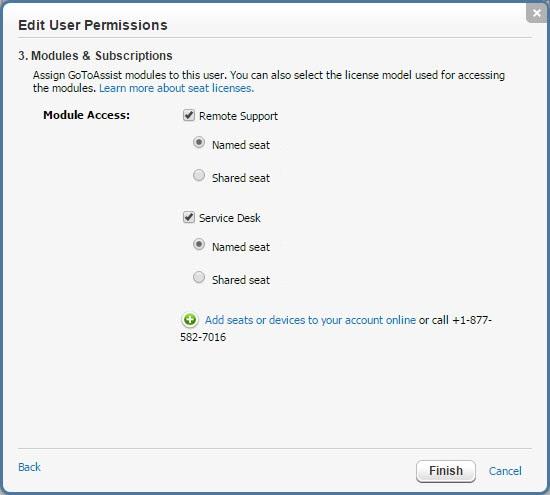Click the green plus add-seats icon
The width and height of the screenshot is (550, 495).
pos(189,320)
